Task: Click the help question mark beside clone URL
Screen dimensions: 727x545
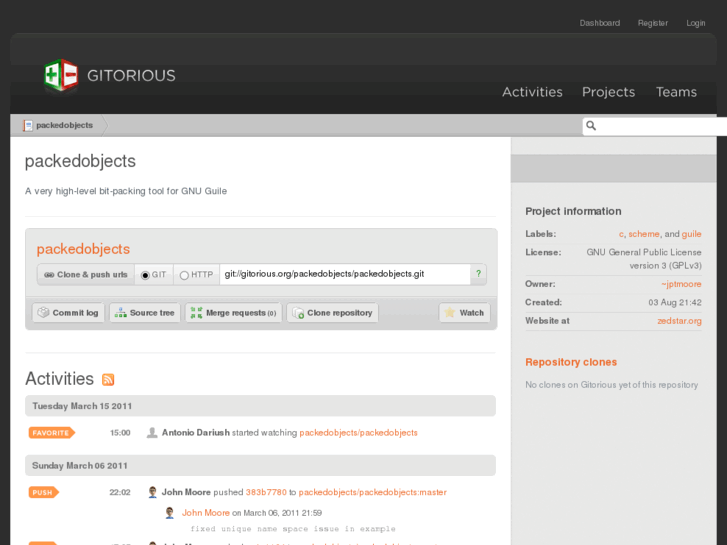Action: tap(478, 274)
